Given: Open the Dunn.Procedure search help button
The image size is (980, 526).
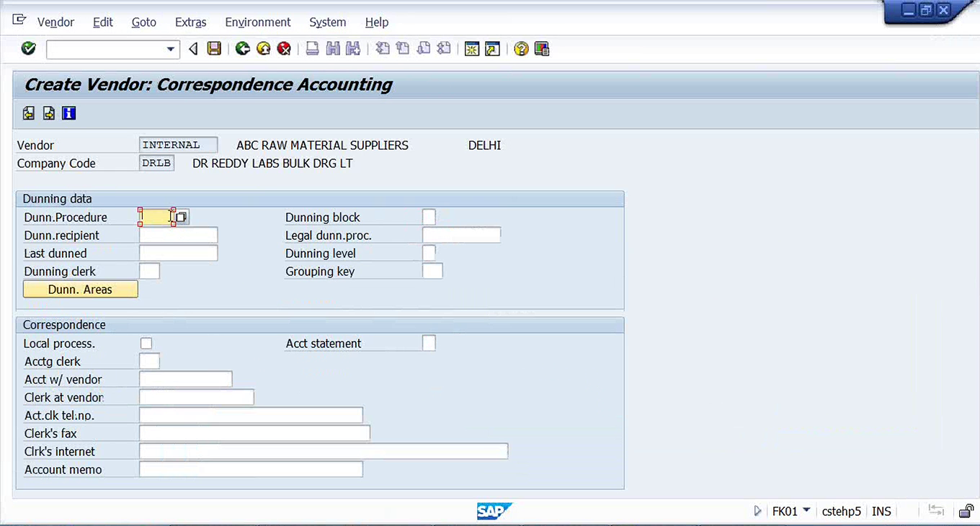Looking at the screenshot, I should (182, 217).
